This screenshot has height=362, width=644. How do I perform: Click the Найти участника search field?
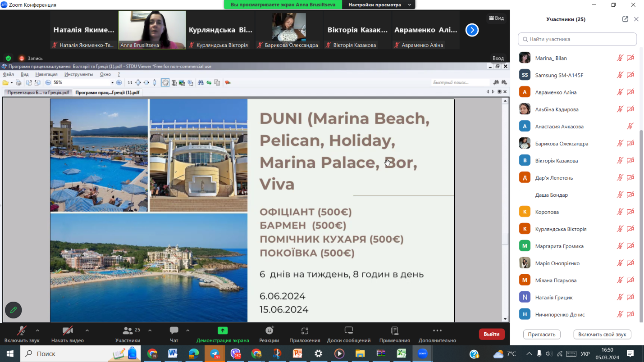(577, 39)
